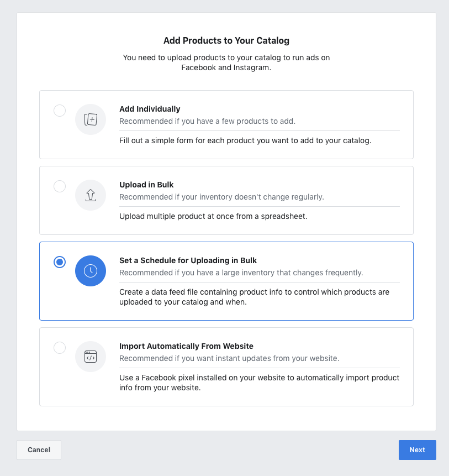Click the selected Set a Schedule radio button

pyautogui.click(x=60, y=262)
